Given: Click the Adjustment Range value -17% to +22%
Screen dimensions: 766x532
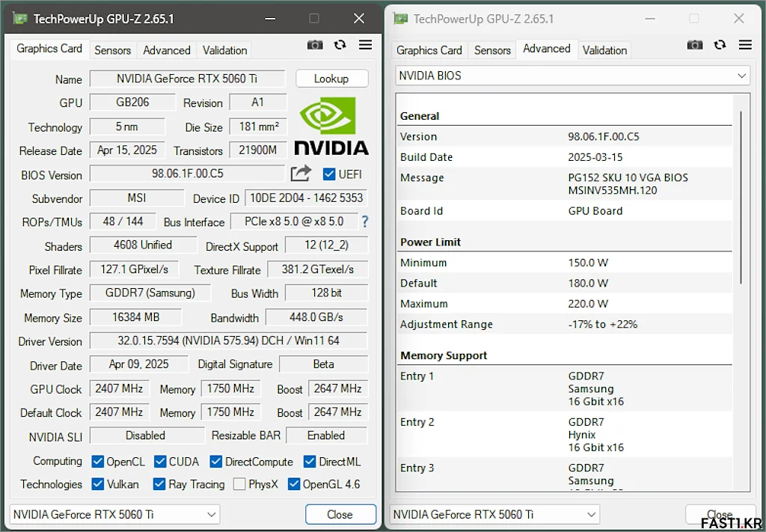Looking at the screenshot, I should pyautogui.click(x=603, y=325).
